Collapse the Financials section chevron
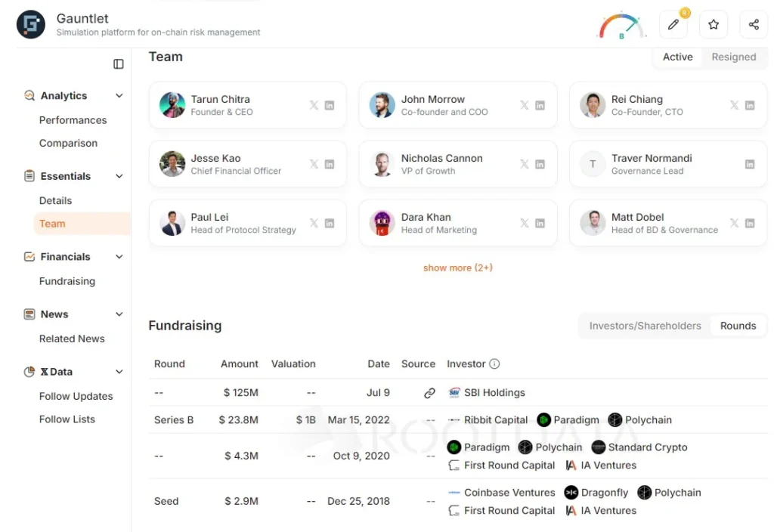The height and width of the screenshot is (532, 774). pyautogui.click(x=119, y=257)
